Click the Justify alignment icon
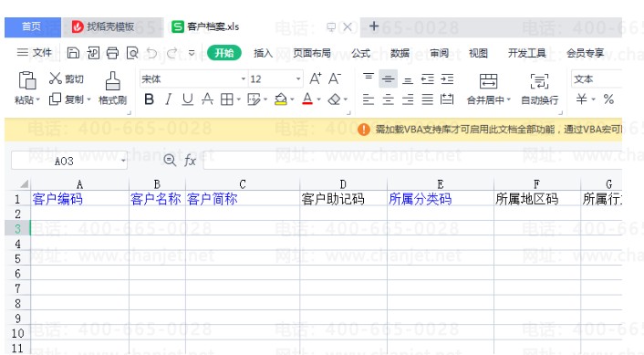This screenshot has width=644, height=355. tap(428, 99)
